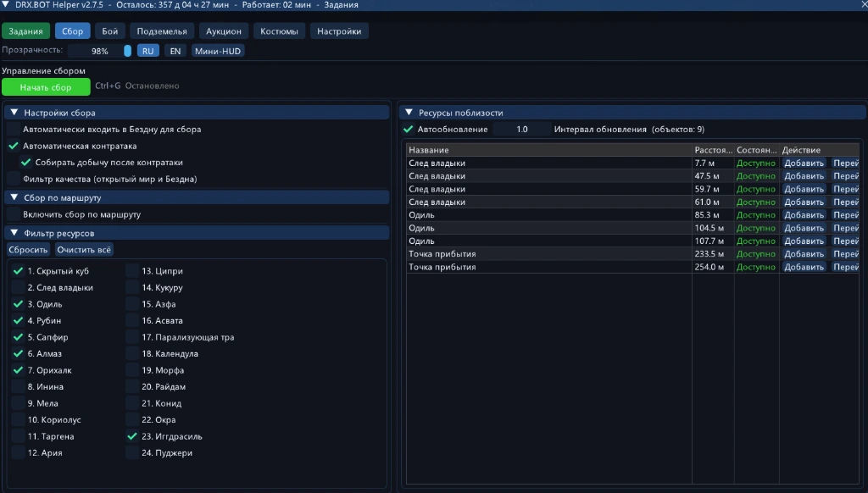Click the Сбросить filter button
The width and height of the screenshot is (868, 493).
coord(28,250)
